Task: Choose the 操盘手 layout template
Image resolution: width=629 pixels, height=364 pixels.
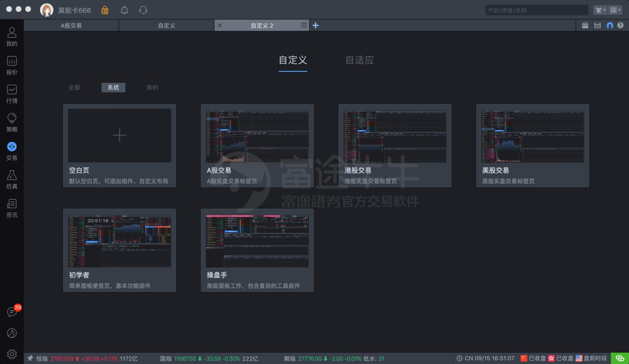Action: (257, 250)
